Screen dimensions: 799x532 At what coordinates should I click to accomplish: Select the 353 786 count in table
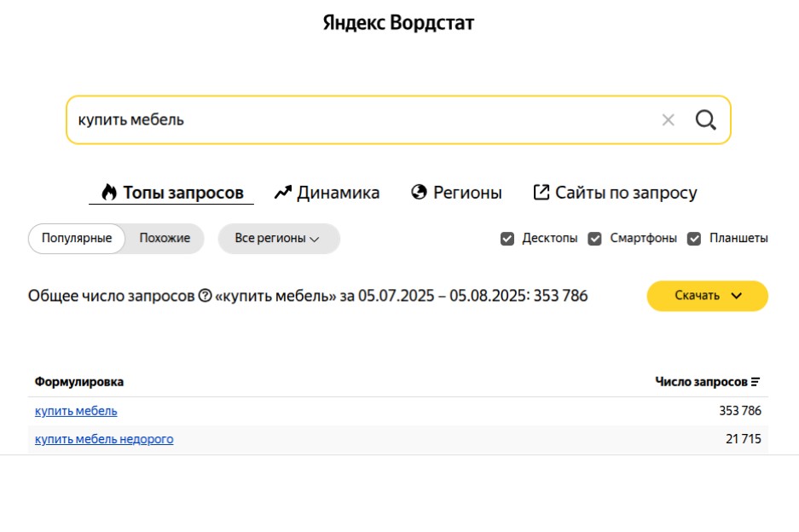[x=740, y=411]
